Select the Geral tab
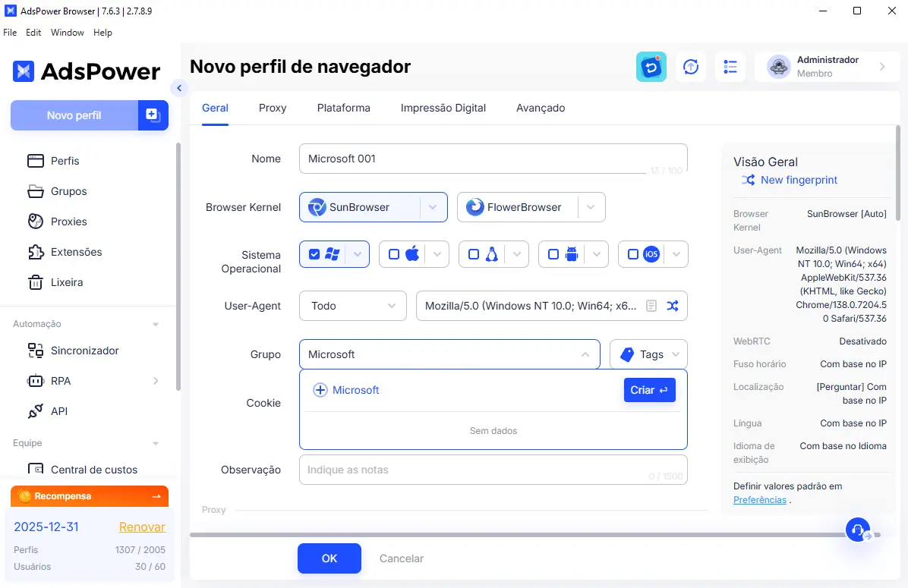This screenshot has height=588, width=908. click(x=215, y=108)
